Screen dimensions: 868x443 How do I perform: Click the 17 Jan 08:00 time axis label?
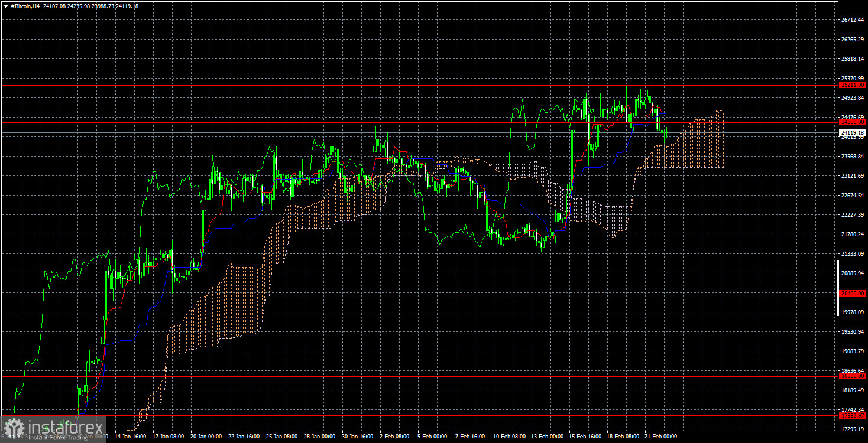tap(168, 437)
